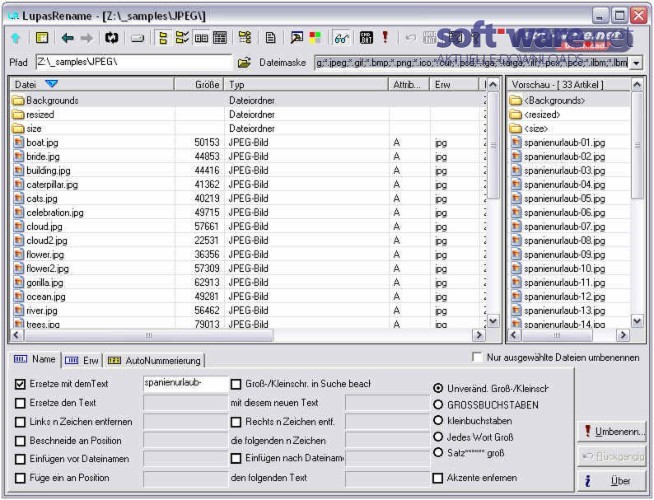Sort by the Größe column header
Image resolution: width=654 pixels, height=500 pixels.
point(199,85)
